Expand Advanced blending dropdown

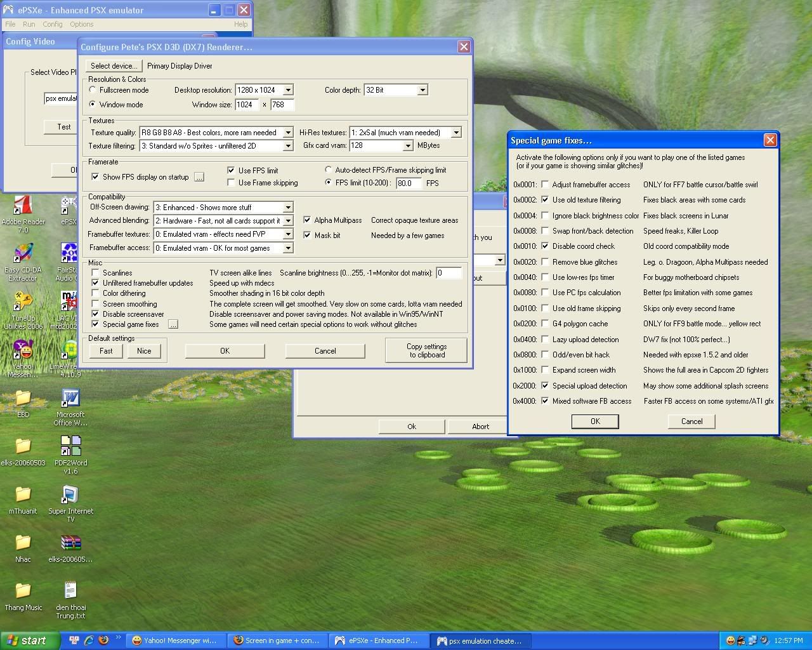[x=288, y=221]
